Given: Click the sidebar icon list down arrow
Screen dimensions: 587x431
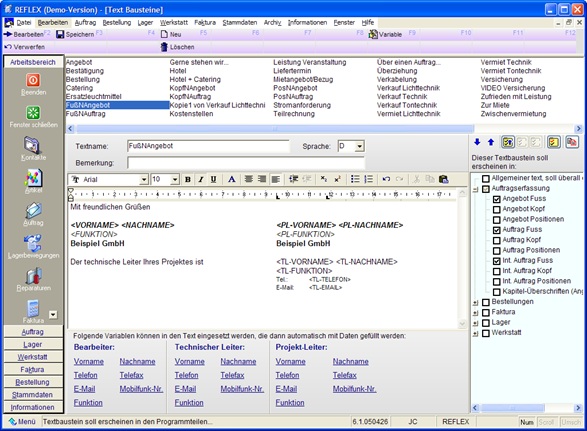Looking at the screenshot, I should [53, 315].
